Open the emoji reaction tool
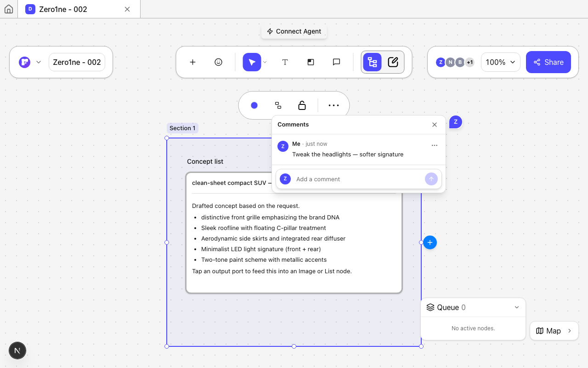588x368 pixels. click(219, 62)
